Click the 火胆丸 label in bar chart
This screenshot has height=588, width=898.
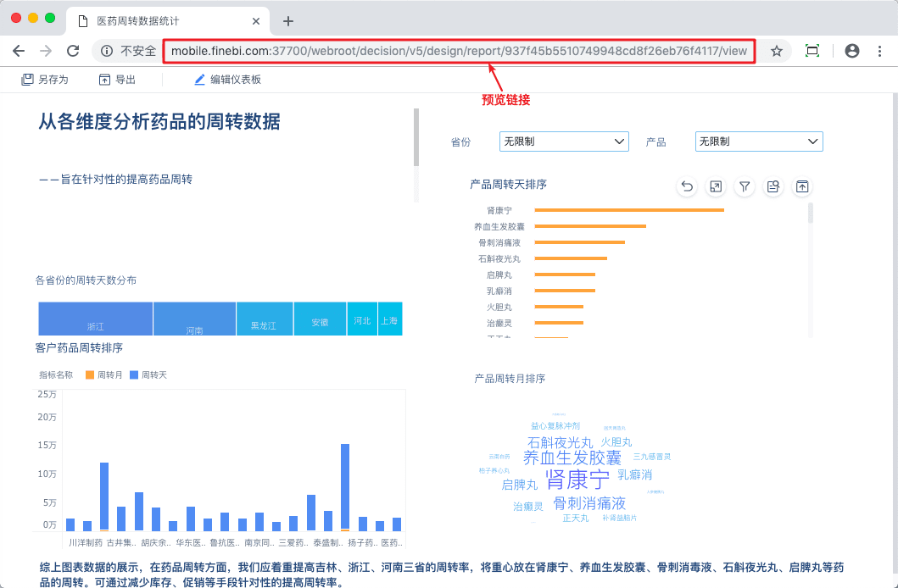tap(499, 308)
